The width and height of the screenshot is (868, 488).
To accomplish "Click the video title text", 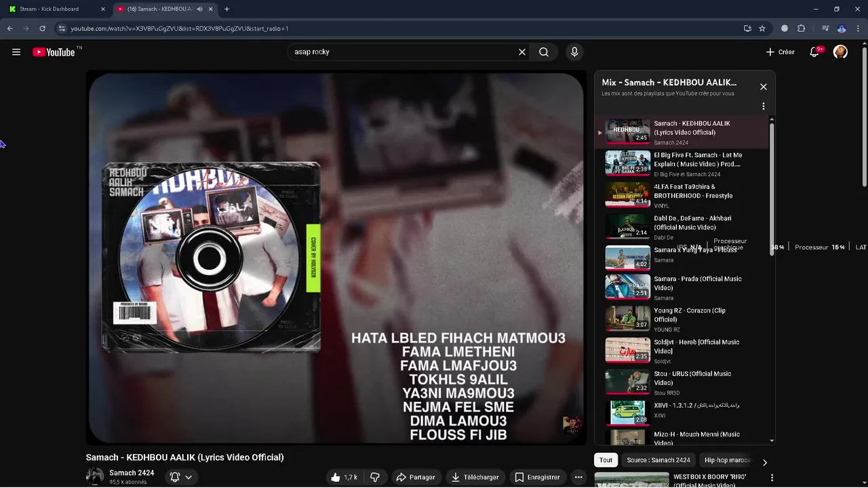I will click(x=184, y=457).
